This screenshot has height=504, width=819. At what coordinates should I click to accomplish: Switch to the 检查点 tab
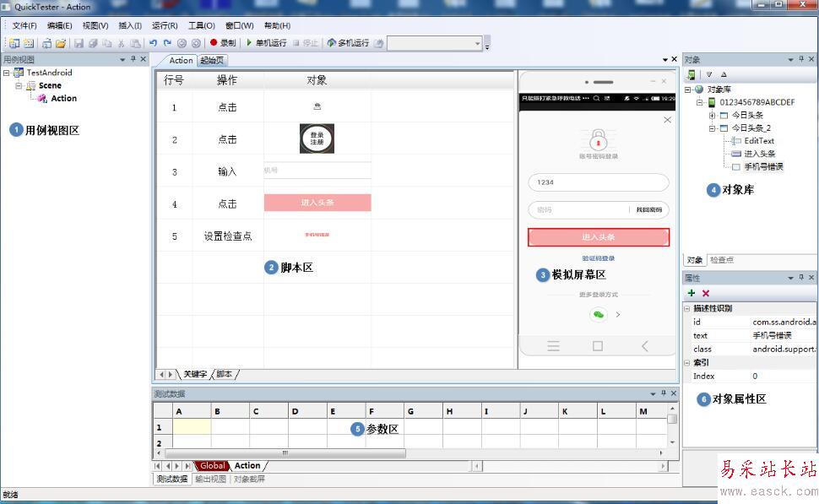[x=722, y=259]
